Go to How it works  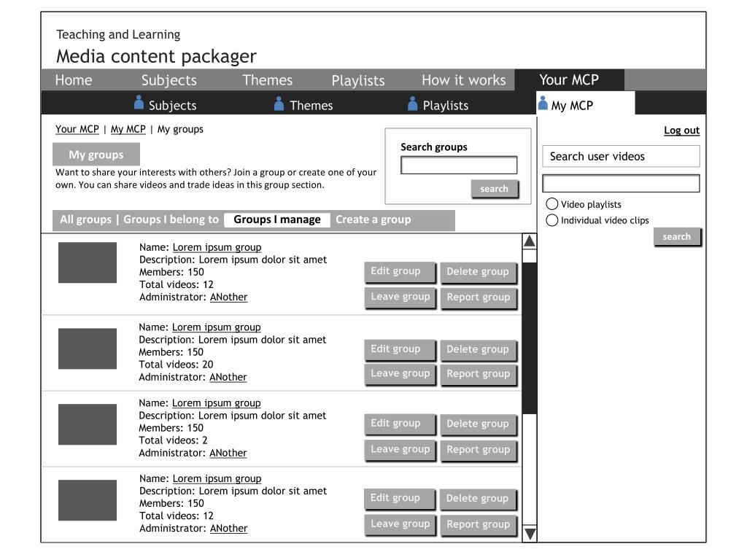point(463,80)
